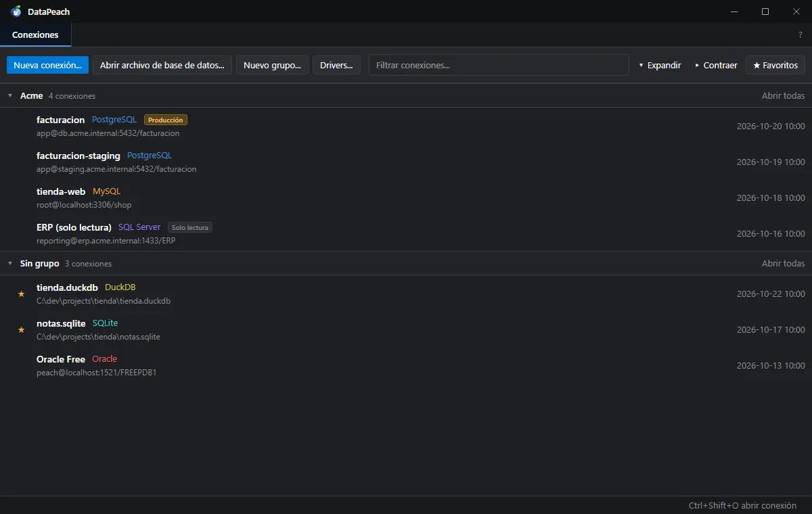Click Abrir todas for Sin grupo
Screen dimensions: 812x514
tap(784, 264)
